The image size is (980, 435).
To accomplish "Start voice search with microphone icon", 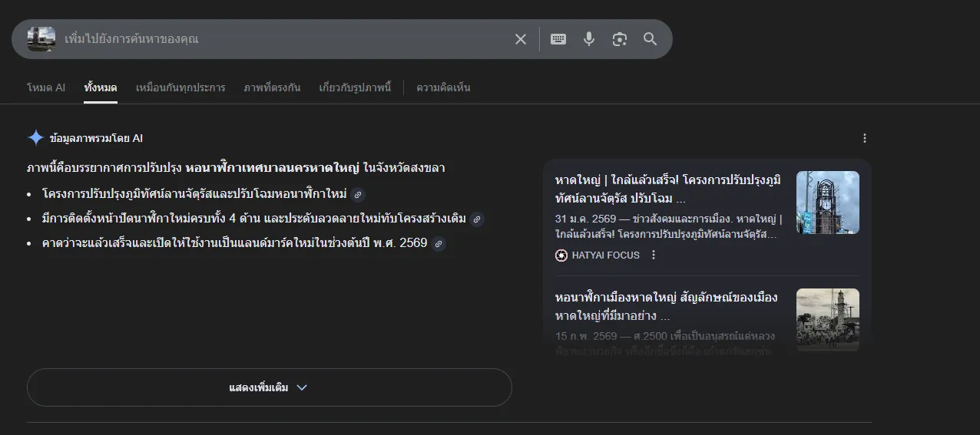I will [x=589, y=39].
